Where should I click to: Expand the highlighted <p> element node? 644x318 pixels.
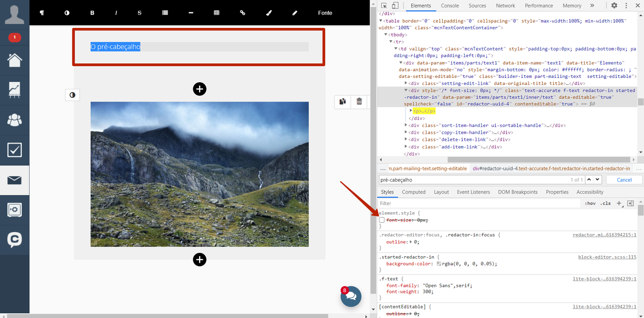pyautogui.click(x=411, y=111)
